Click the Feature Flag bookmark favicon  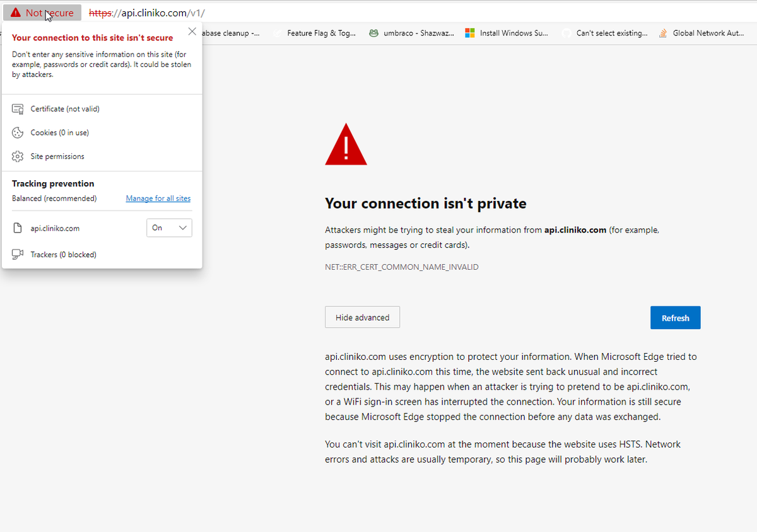277,33
